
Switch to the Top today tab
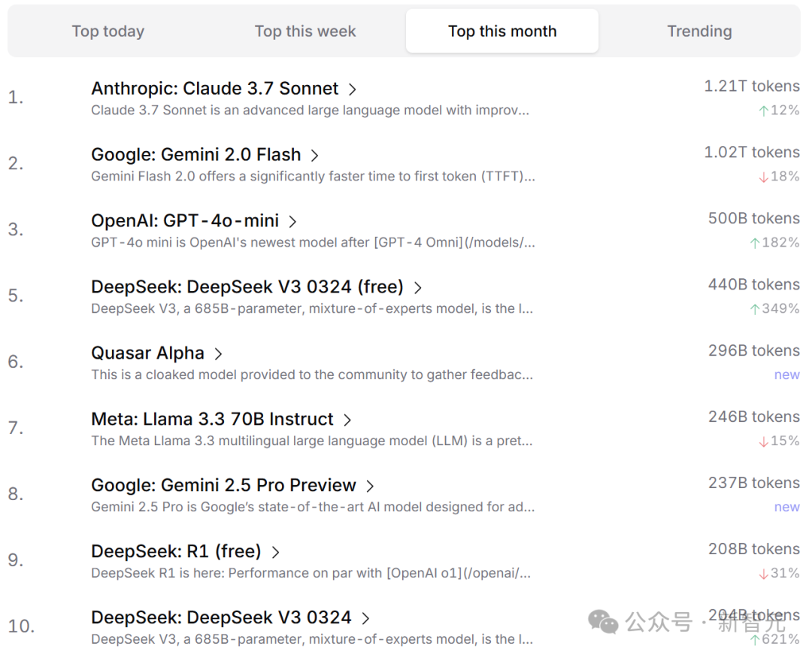click(108, 32)
